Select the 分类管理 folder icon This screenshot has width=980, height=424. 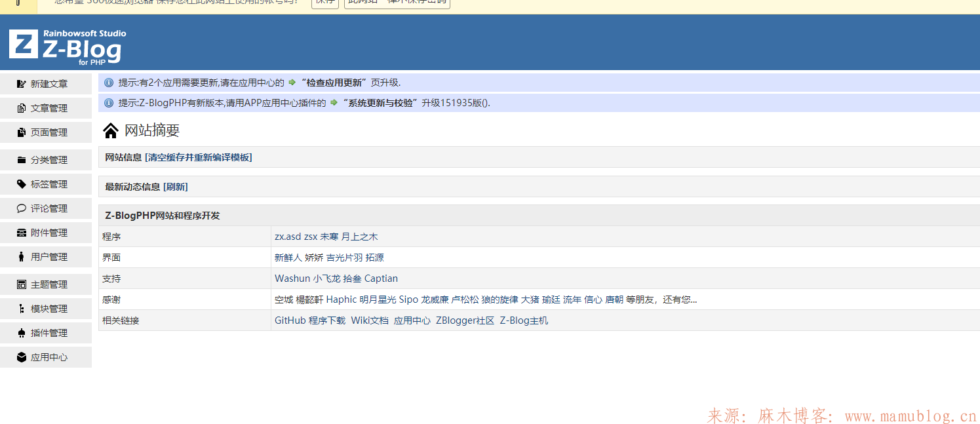[x=23, y=159]
